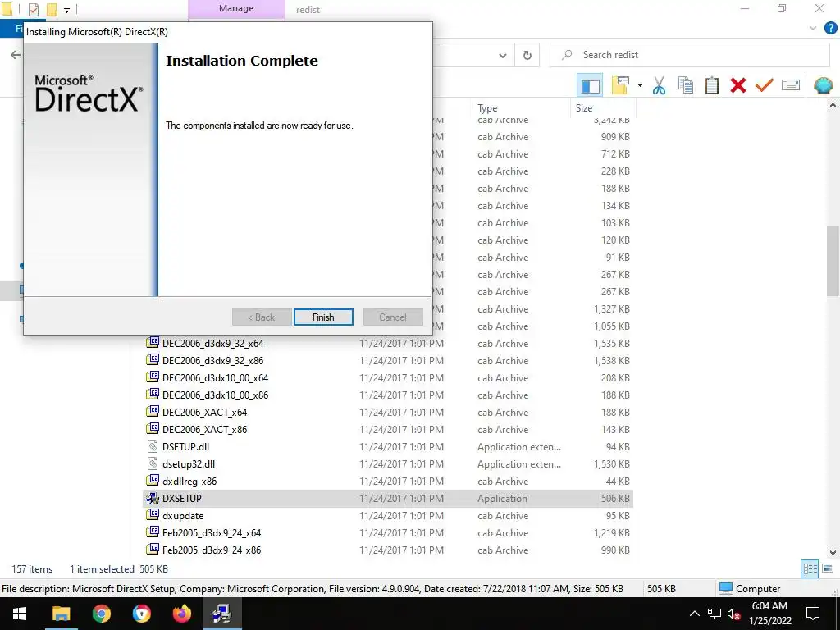The height and width of the screenshot is (630, 840).
Task: Click the DSETUP.dll file icon
Action: [153, 447]
